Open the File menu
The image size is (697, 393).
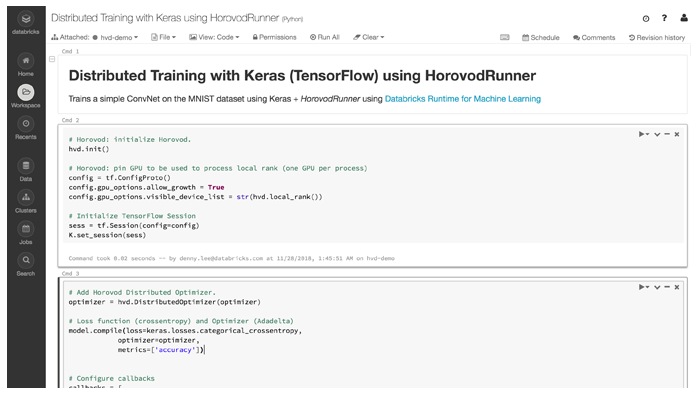(x=164, y=37)
